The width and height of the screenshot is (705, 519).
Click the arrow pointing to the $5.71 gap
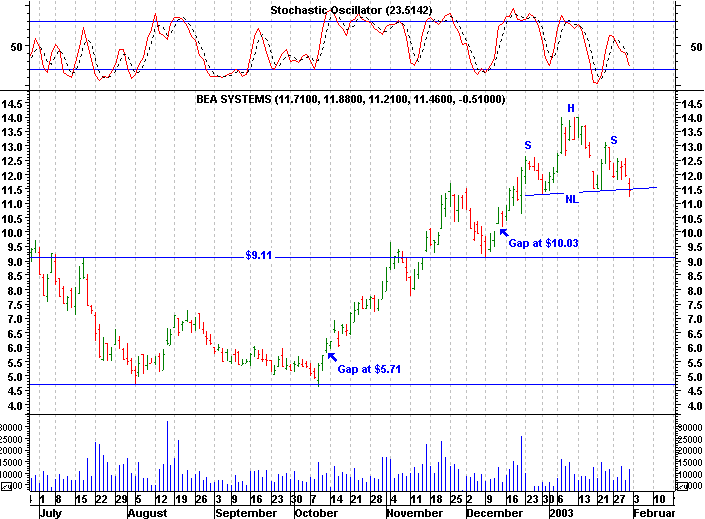pyautogui.click(x=332, y=357)
